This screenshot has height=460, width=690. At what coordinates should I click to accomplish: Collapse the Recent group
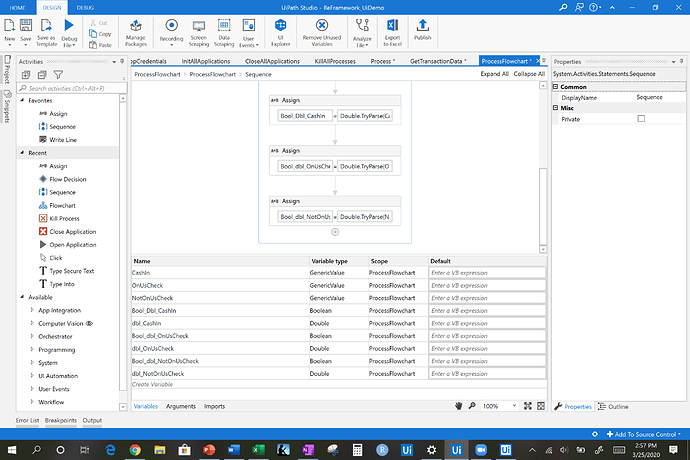point(22,152)
